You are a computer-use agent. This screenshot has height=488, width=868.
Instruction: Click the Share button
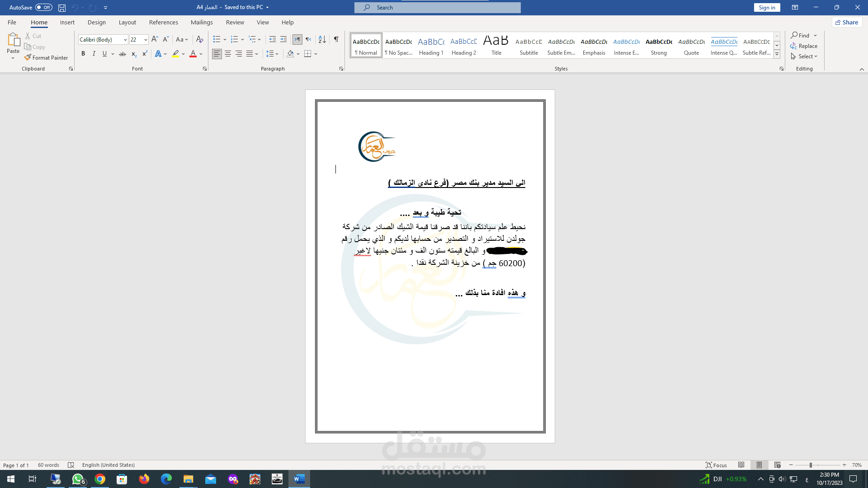tap(847, 22)
